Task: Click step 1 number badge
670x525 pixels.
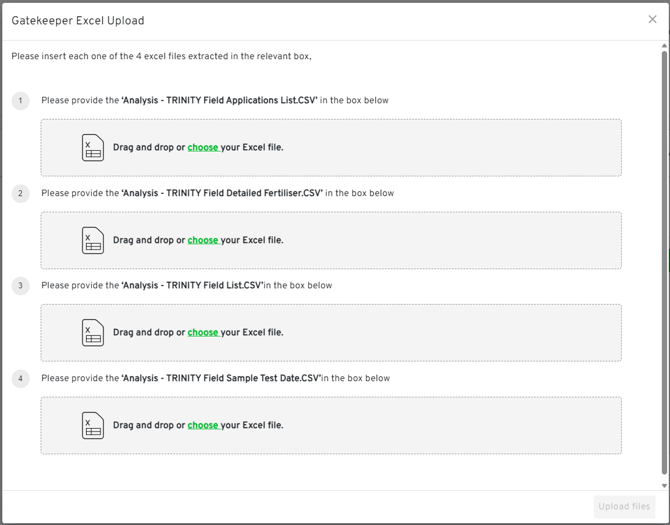Action: click(x=20, y=101)
